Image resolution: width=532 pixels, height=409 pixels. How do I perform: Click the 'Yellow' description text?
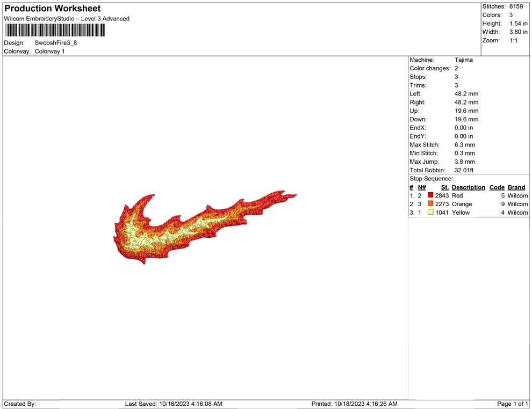(461, 213)
